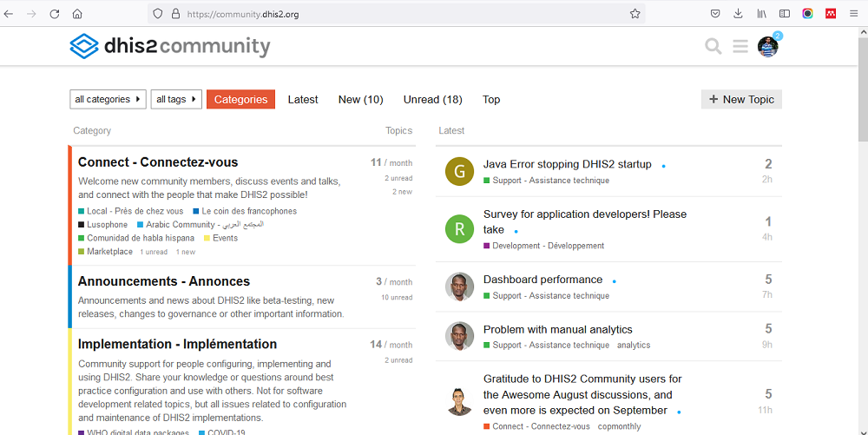Click the Latest column header
Viewport: 868px width, 435px height.
pos(451,130)
